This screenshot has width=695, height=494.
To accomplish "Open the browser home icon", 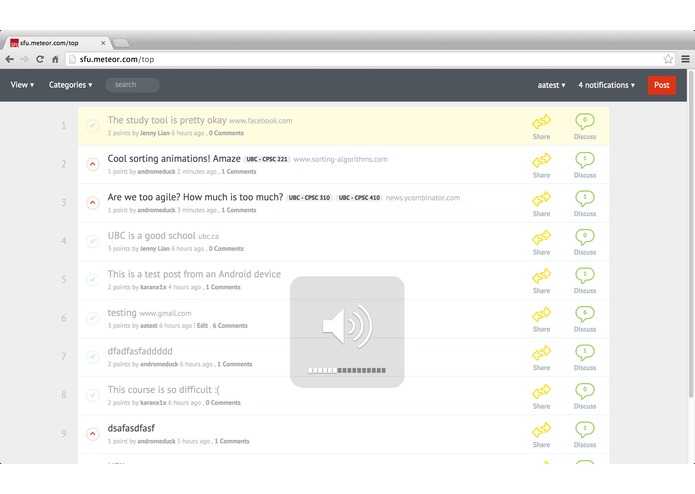I will pos(55,59).
